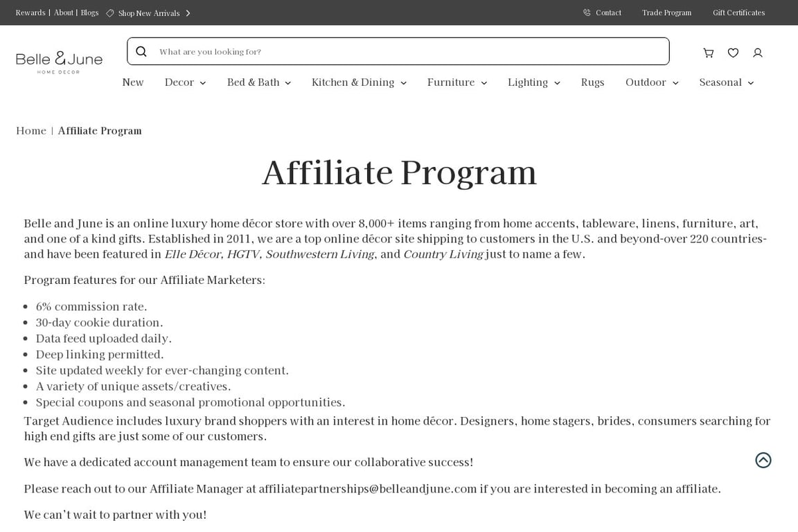Open the Lighting category
The height and width of the screenshot is (532, 798).
tap(528, 82)
